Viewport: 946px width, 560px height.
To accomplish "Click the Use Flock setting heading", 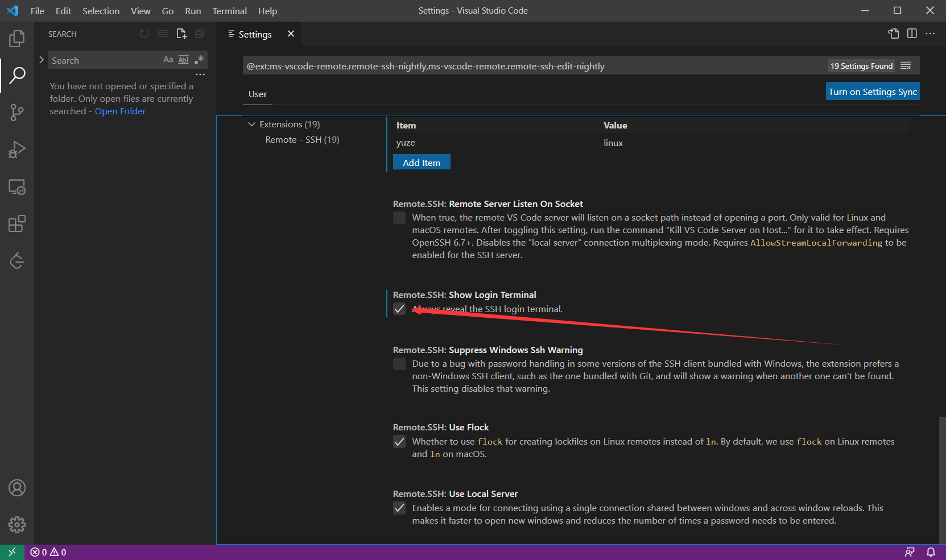I will (440, 428).
